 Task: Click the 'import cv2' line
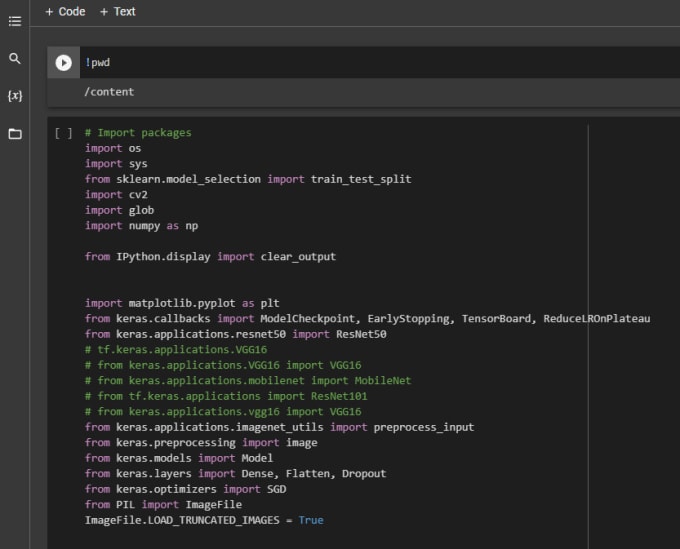pyautogui.click(x=116, y=195)
